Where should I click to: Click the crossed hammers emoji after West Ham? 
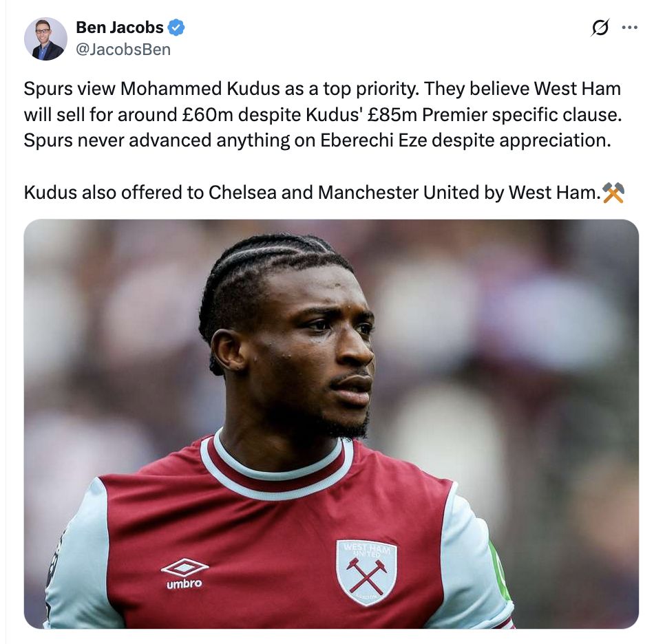coord(613,193)
